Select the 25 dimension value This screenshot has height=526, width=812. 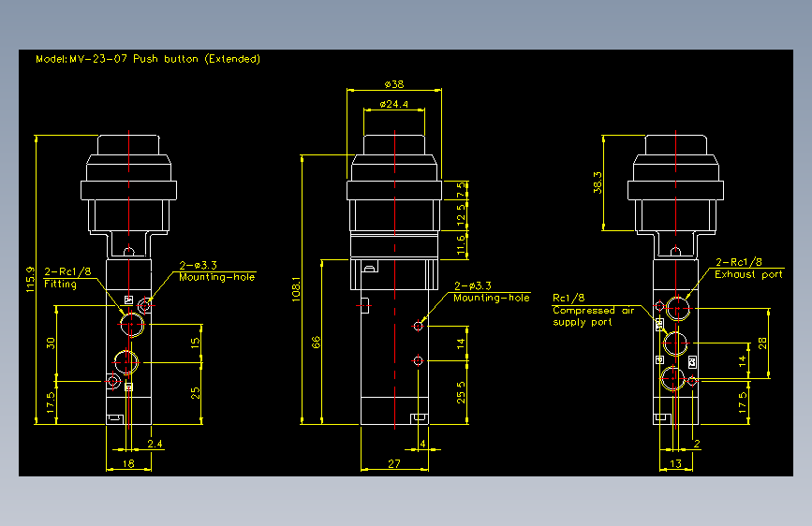(x=195, y=393)
